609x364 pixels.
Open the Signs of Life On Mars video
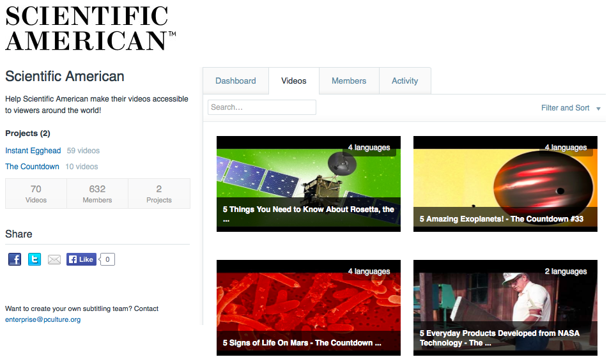(309, 307)
